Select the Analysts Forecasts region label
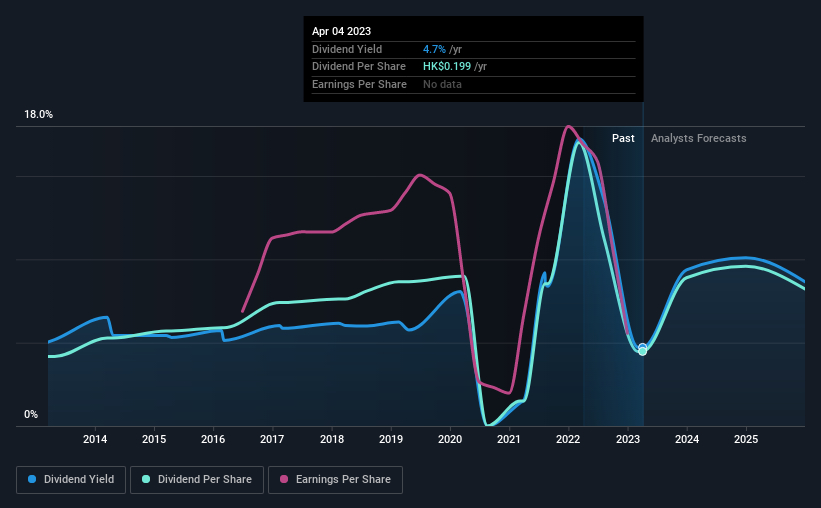The height and width of the screenshot is (508, 821). (x=698, y=138)
